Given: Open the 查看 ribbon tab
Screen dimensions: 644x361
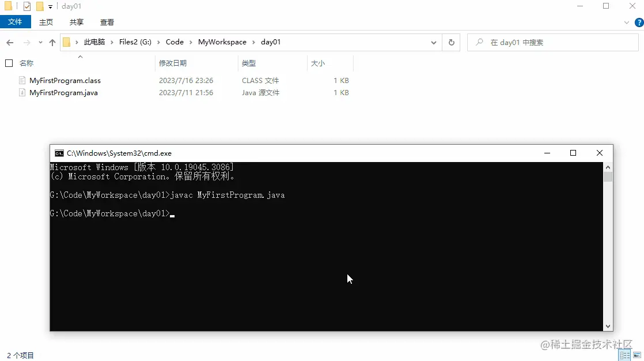Looking at the screenshot, I should [x=107, y=22].
